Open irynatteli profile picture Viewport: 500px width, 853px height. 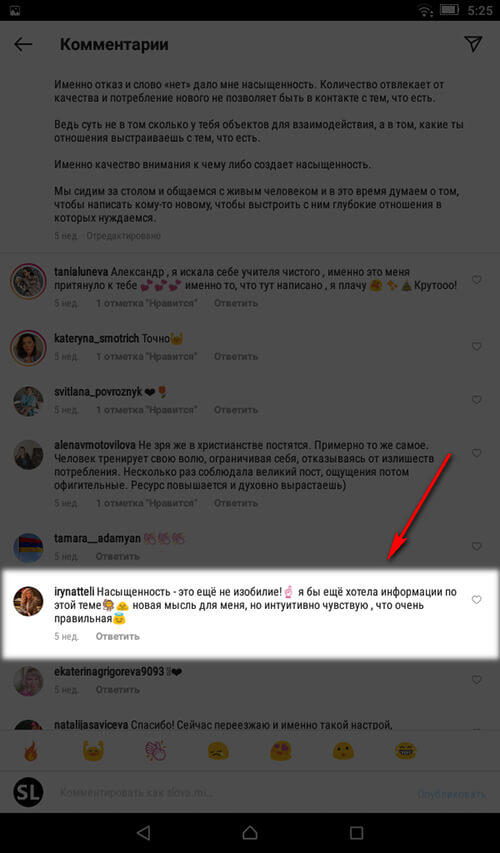(x=28, y=601)
